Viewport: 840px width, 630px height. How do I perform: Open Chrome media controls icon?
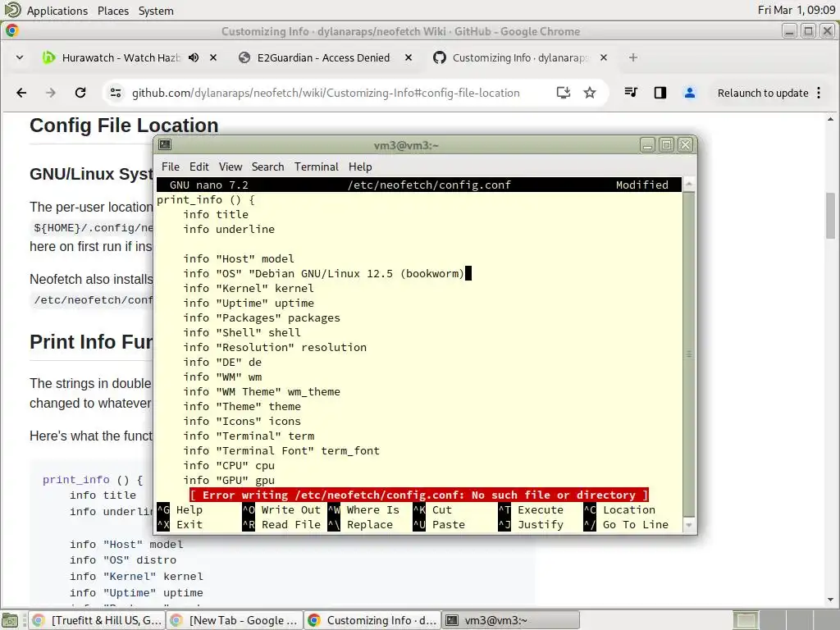coord(631,93)
